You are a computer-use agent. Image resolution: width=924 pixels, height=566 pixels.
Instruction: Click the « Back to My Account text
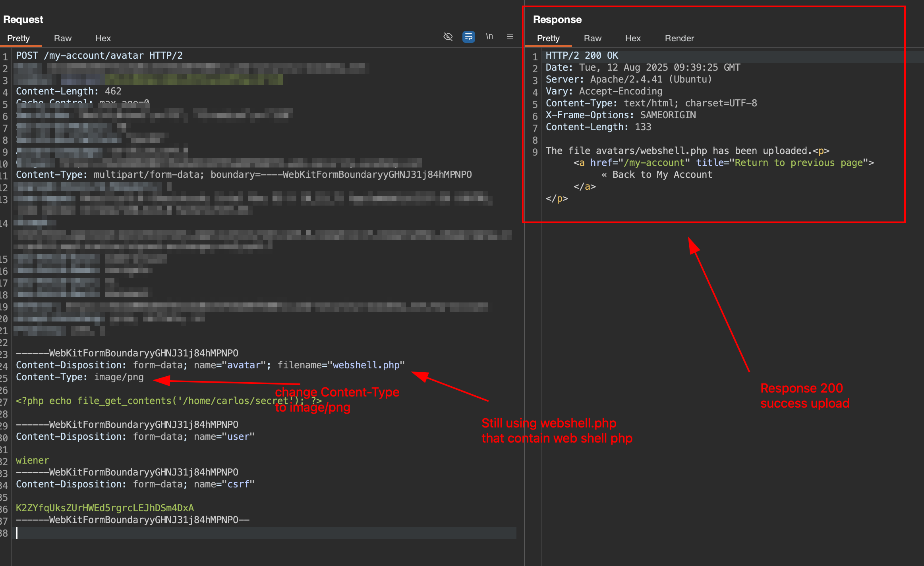(657, 175)
